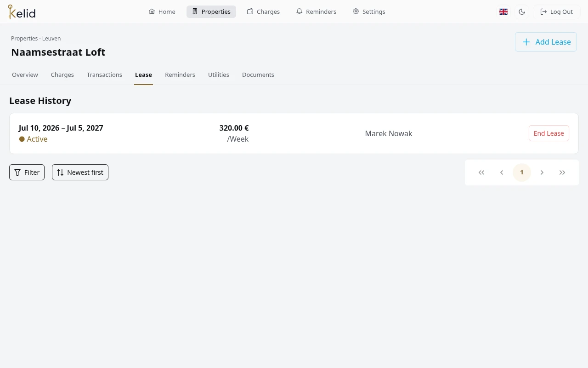Click the Naamsestraat Loft title
The image size is (588, 368).
[x=58, y=52]
